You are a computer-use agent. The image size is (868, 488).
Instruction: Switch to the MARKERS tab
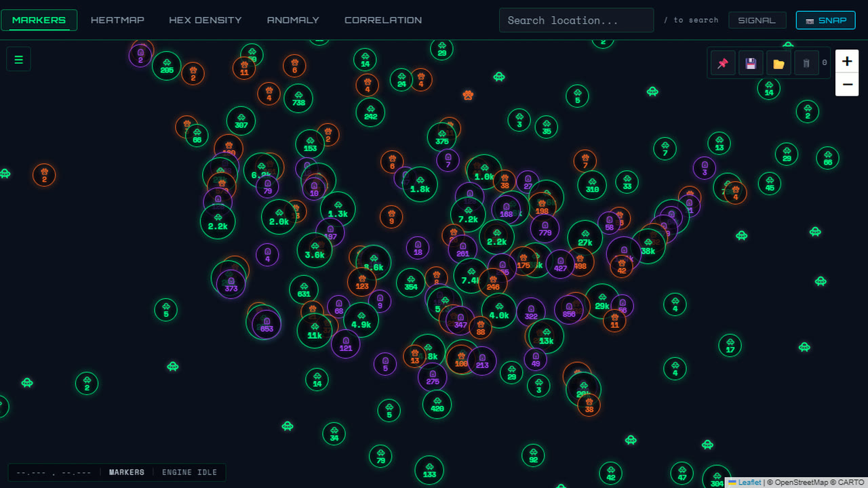click(x=39, y=20)
